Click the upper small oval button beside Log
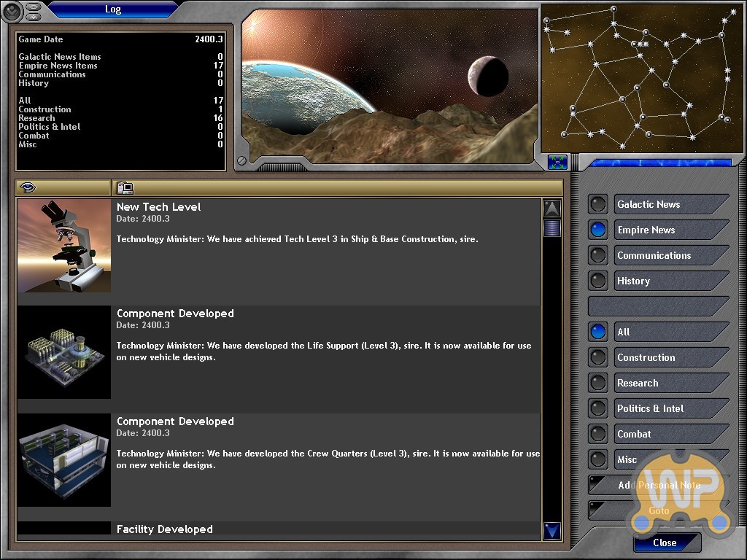This screenshot has height=560, width=747. click(34, 7)
